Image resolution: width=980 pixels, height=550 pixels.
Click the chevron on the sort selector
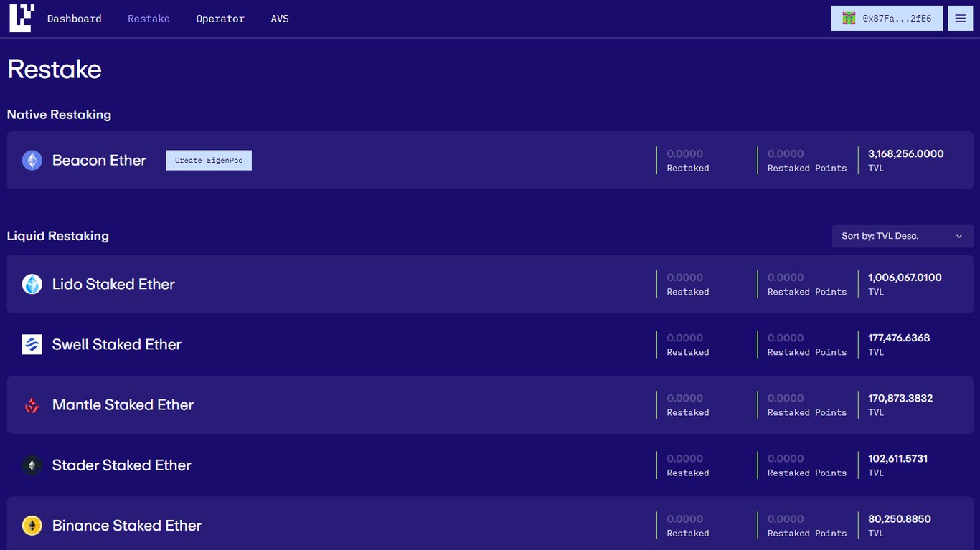point(959,236)
